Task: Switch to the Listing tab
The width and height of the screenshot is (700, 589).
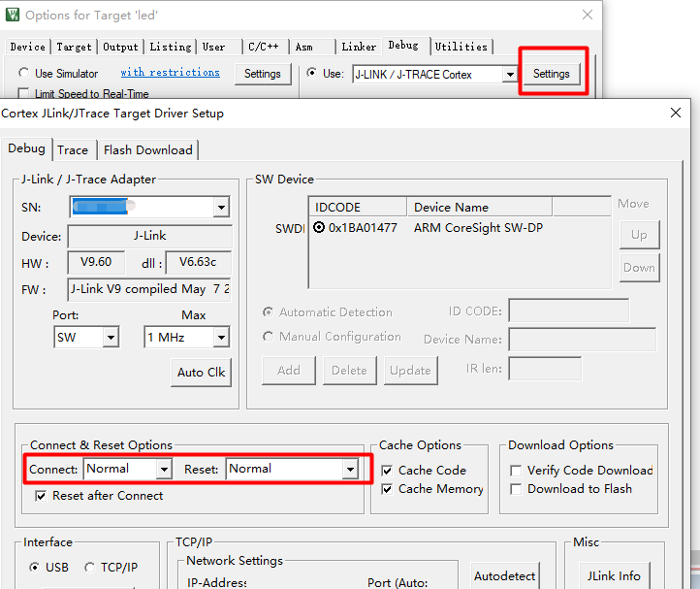Action: [x=171, y=47]
